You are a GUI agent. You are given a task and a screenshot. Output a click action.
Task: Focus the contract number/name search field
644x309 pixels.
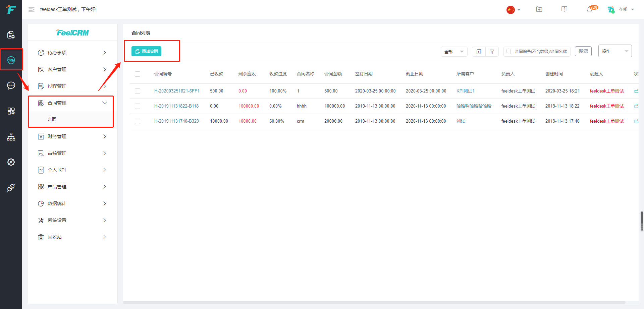(x=537, y=52)
